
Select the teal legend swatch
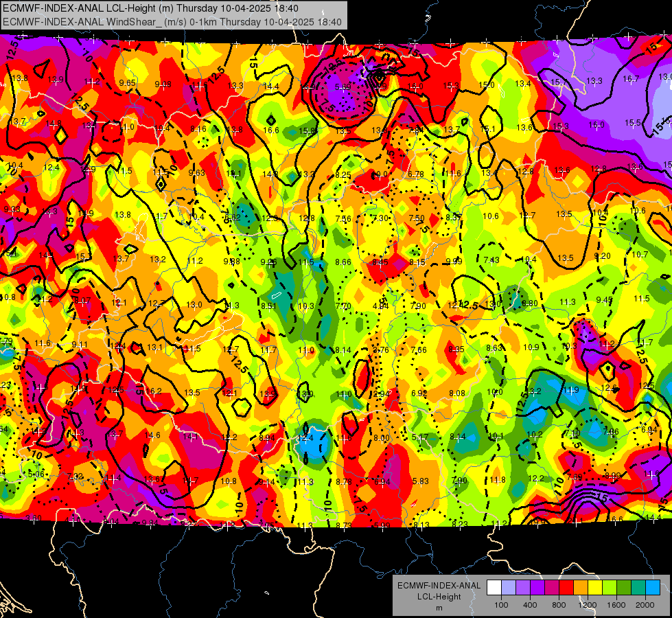pyautogui.click(x=638, y=588)
